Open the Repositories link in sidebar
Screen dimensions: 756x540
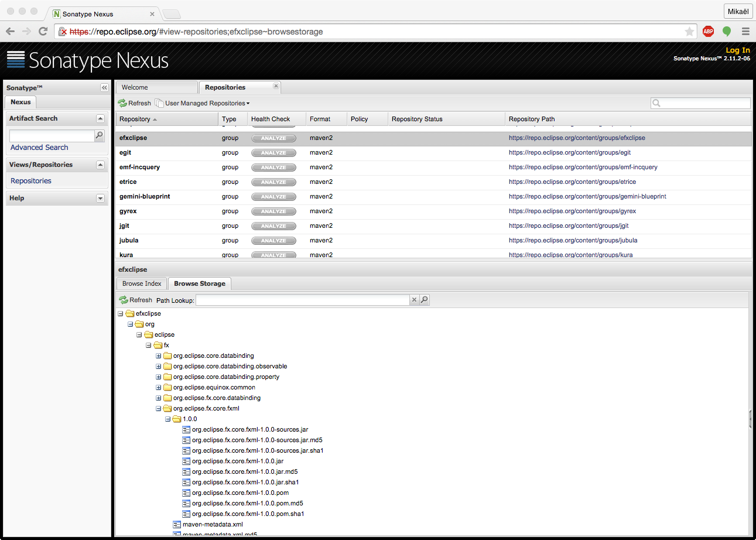[x=31, y=181]
